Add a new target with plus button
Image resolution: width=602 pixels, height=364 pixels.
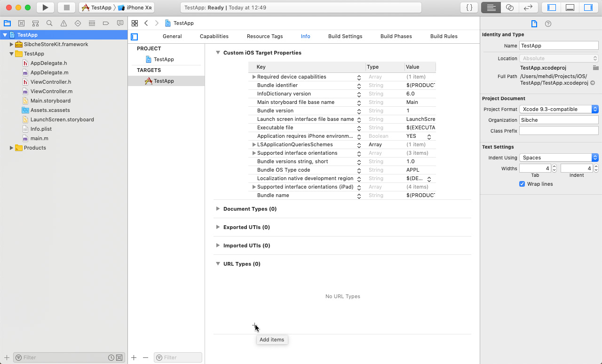point(134,357)
